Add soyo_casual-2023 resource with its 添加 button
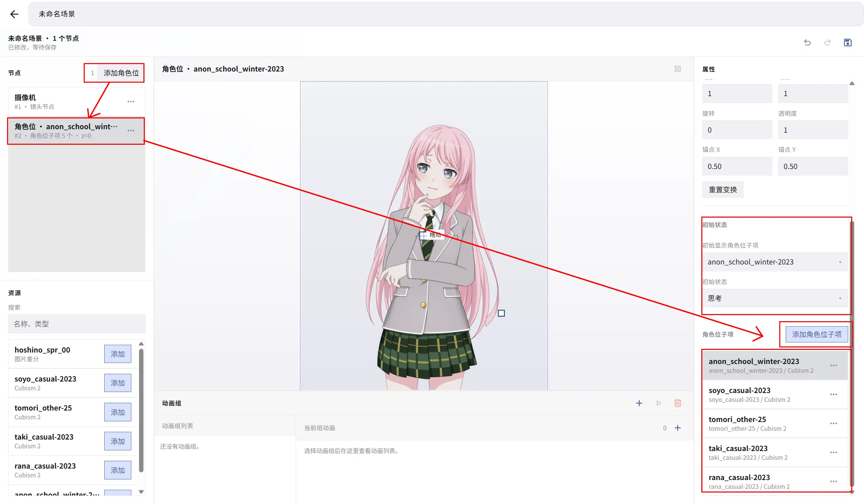 pos(117,383)
